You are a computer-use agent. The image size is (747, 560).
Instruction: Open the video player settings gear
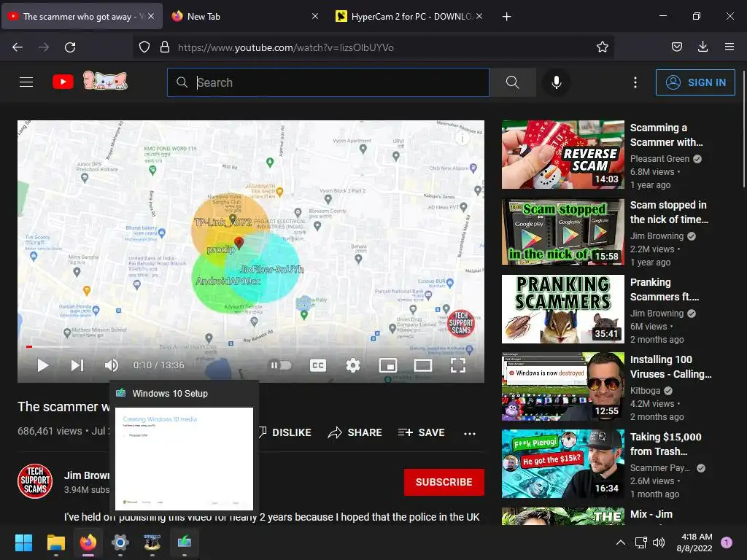click(352, 365)
